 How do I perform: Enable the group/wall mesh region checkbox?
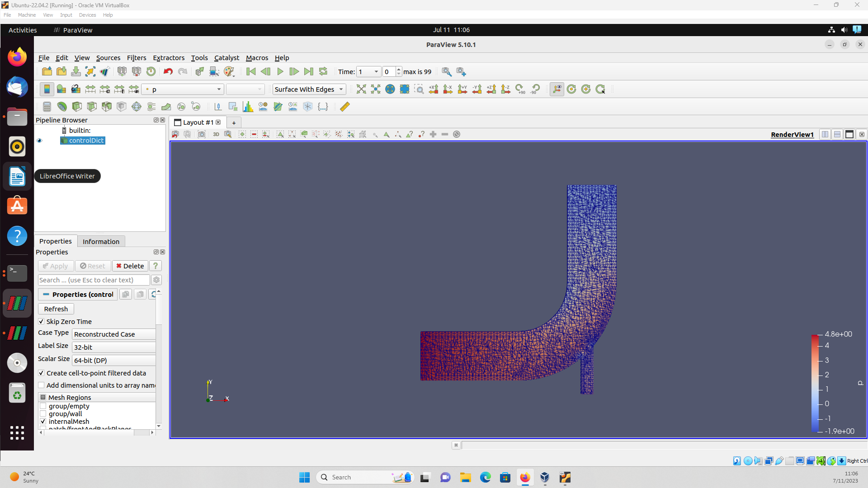[x=43, y=414]
